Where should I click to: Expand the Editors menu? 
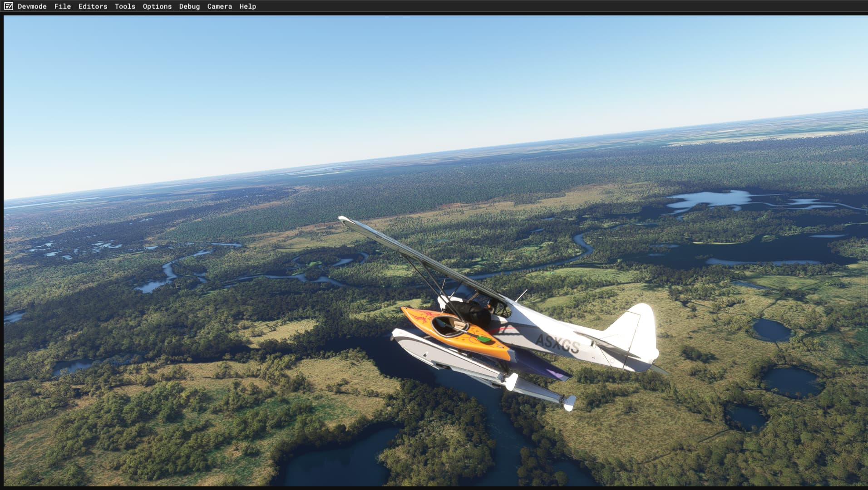click(x=93, y=6)
